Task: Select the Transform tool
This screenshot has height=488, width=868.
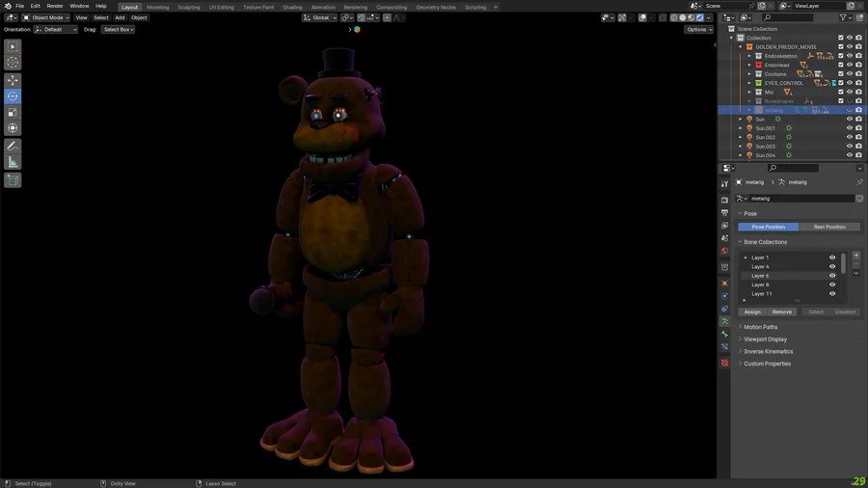Action: [x=13, y=128]
